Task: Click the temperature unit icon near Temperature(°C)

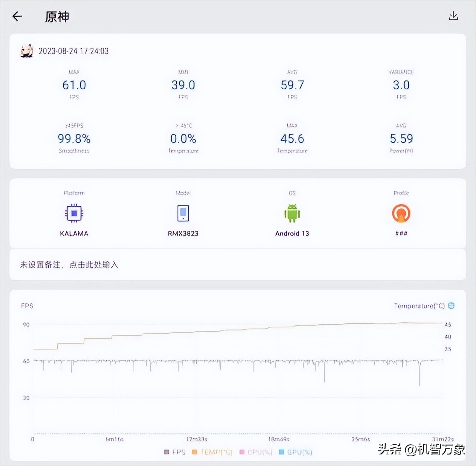Action: click(x=451, y=306)
